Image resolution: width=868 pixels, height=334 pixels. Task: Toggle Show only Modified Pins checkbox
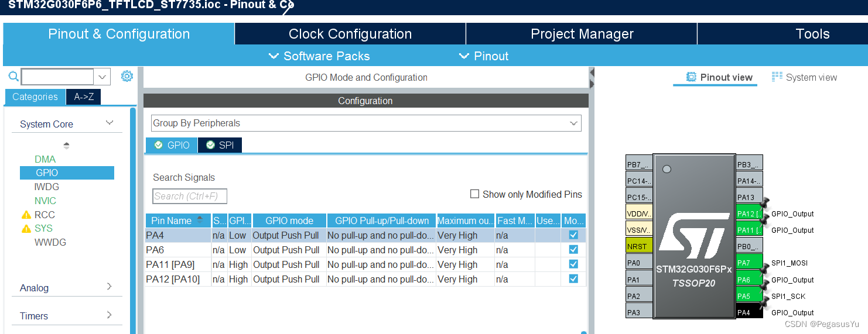click(475, 194)
